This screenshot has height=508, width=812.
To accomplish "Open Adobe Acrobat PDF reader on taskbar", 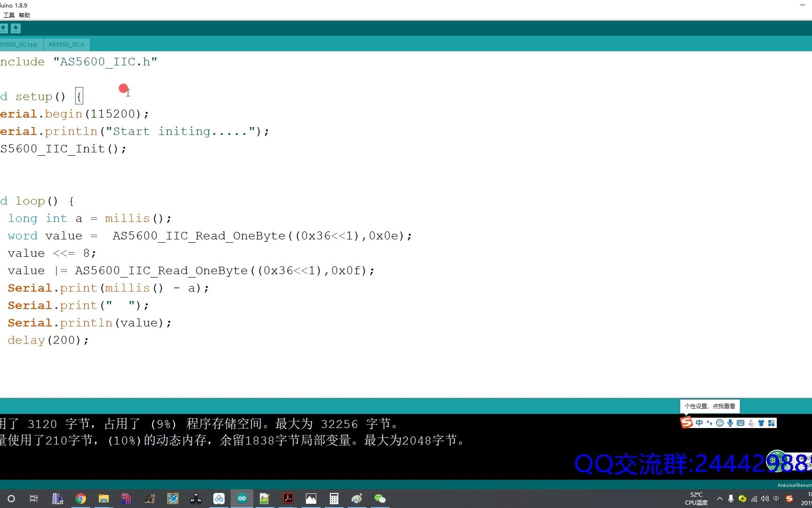I will (x=288, y=499).
